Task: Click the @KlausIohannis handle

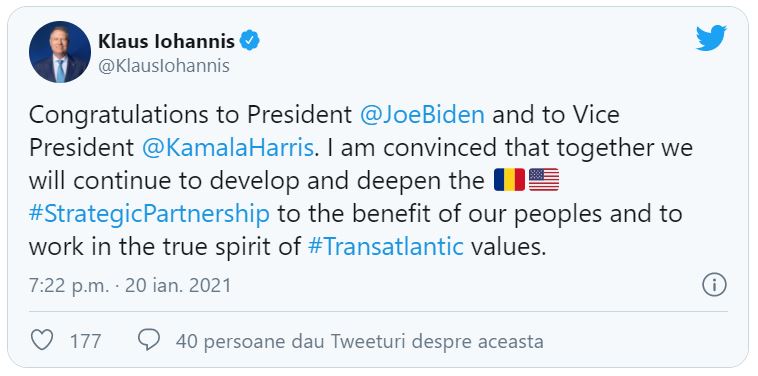Action: [164, 66]
